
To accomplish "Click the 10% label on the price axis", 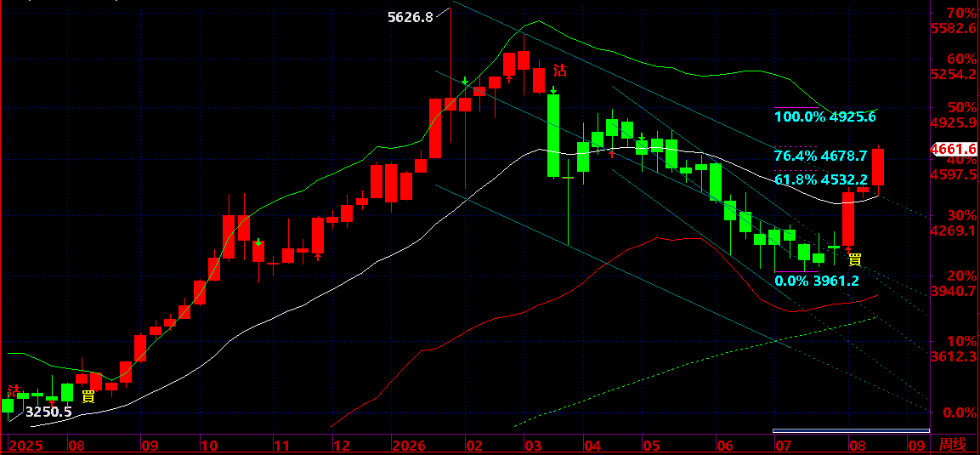I will [961, 342].
